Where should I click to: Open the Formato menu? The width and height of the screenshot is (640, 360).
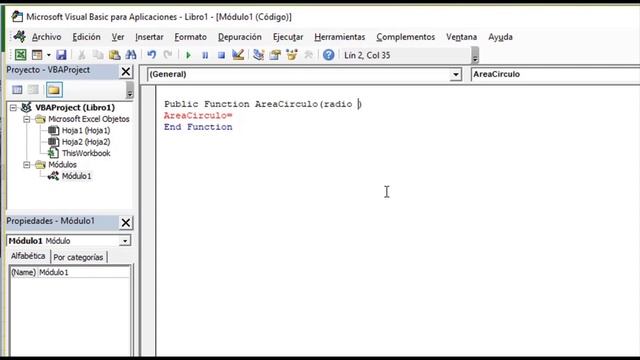click(x=191, y=37)
